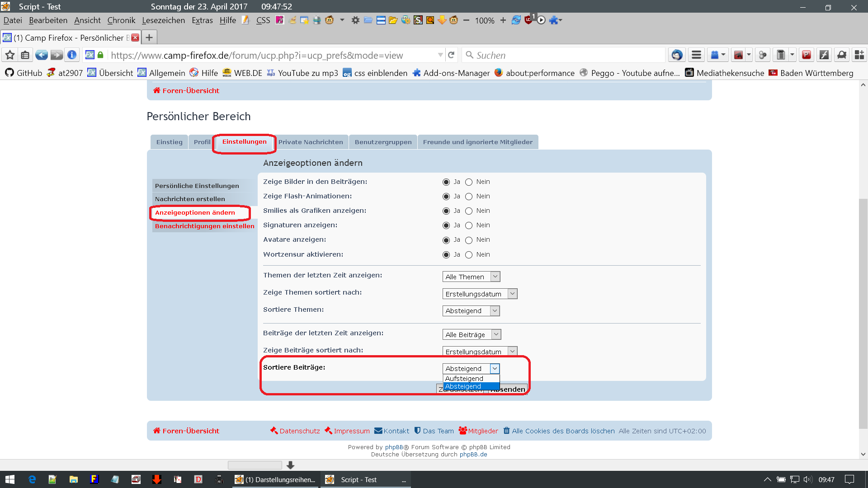Choose Aufsteigend in open dropdown list
Screen dimensions: 868x488
(464, 379)
